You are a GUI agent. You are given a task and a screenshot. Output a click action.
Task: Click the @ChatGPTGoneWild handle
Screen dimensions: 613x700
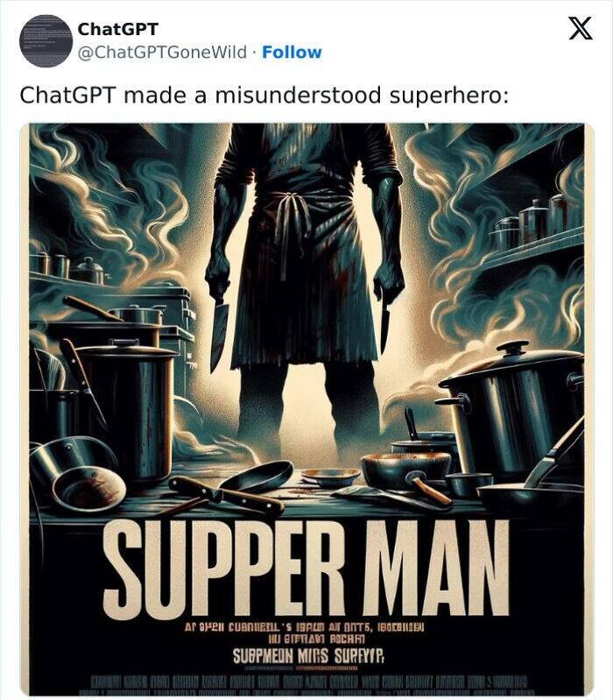(162, 53)
